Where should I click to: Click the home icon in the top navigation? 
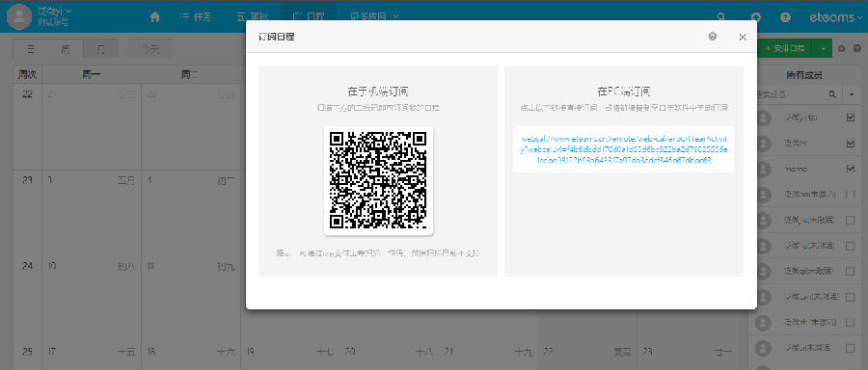click(x=155, y=17)
